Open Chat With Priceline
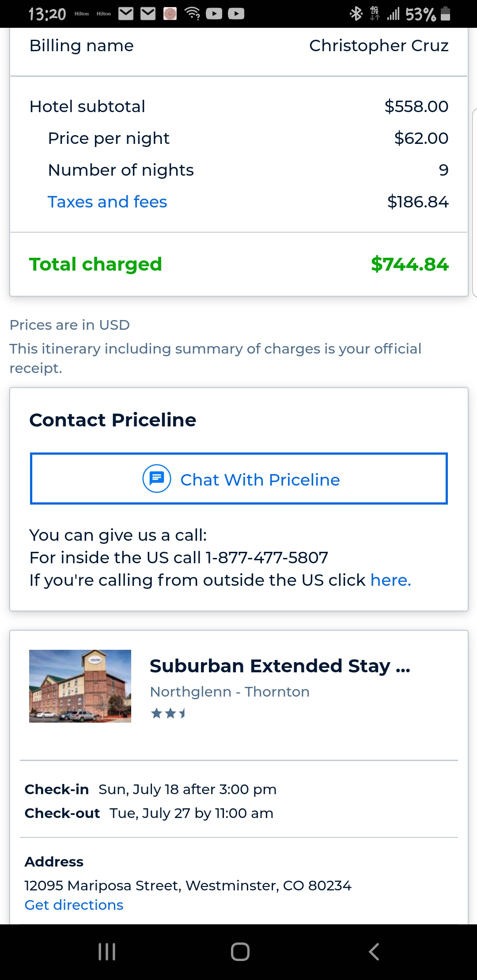This screenshot has width=477, height=980. [260, 479]
